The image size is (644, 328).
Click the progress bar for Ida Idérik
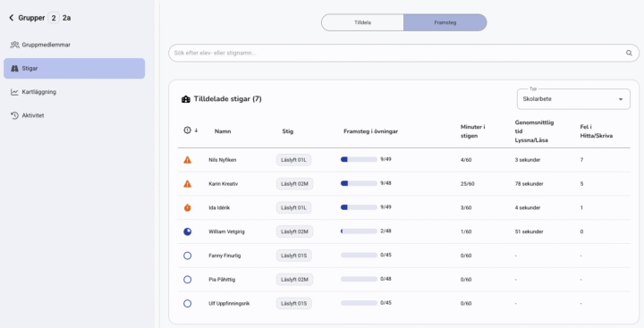pos(359,207)
